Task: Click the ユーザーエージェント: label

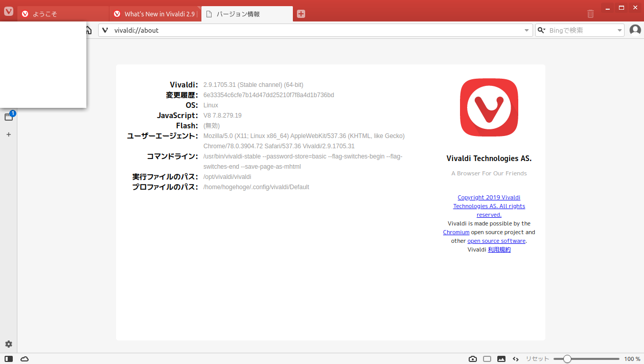Action: [x=163, y=136]
